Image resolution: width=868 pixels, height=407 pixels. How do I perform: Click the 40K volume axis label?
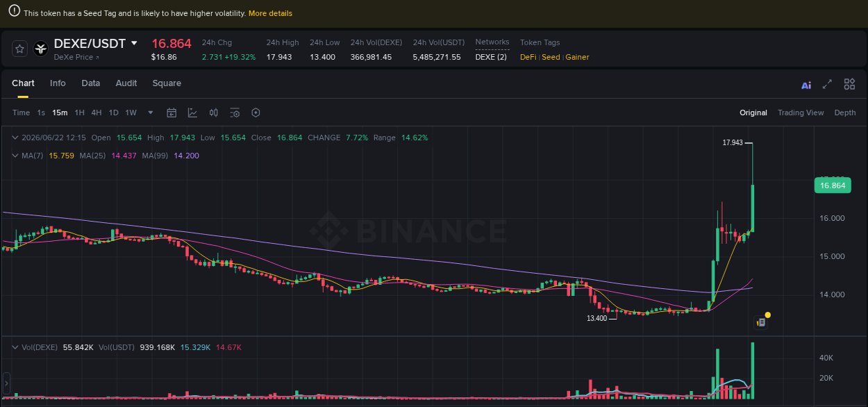[826, 358]
